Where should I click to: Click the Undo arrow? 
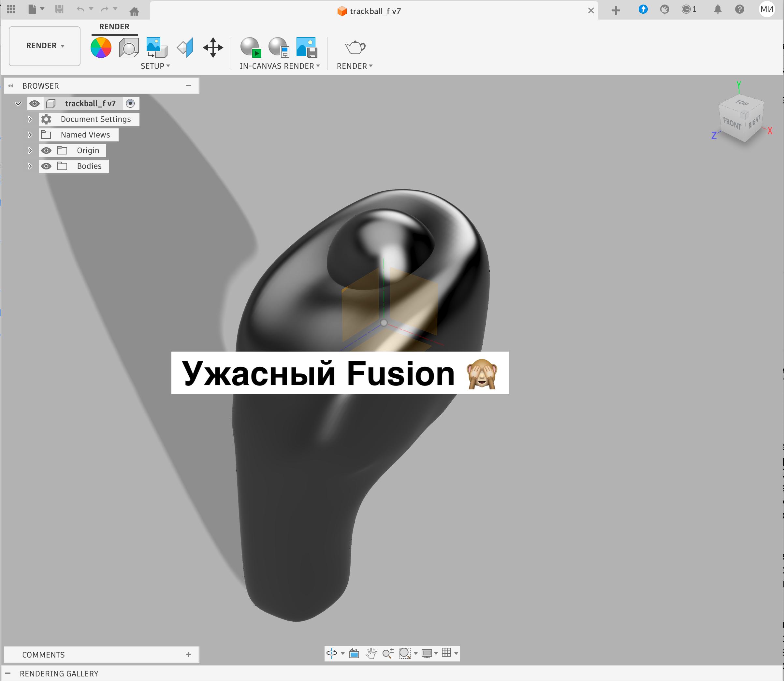coord(80,9)
